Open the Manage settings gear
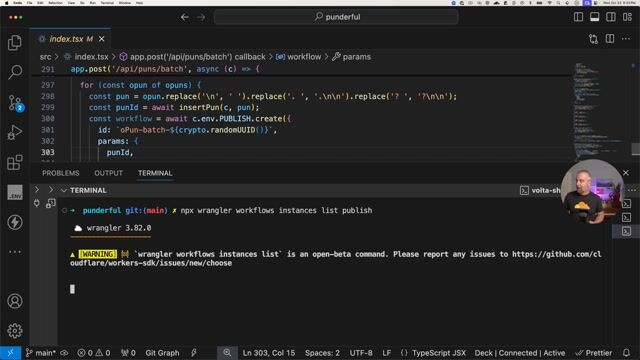 point(15,330)
